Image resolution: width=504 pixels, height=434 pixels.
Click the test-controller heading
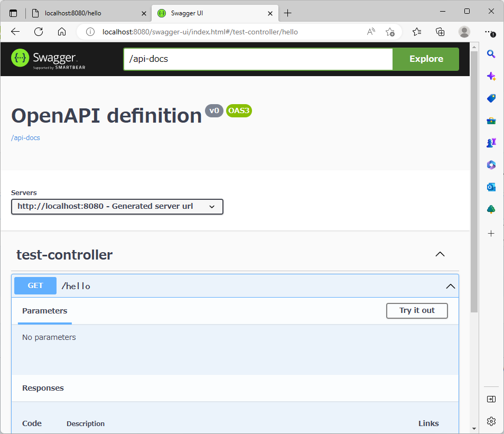pyautogui.click(x=64, y=255)
